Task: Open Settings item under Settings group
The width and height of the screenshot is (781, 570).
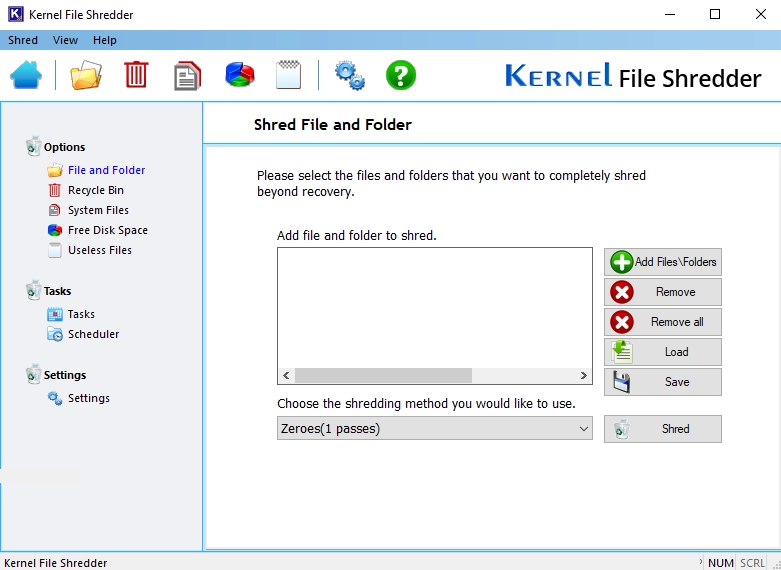Action: click(x=89, y=398)
